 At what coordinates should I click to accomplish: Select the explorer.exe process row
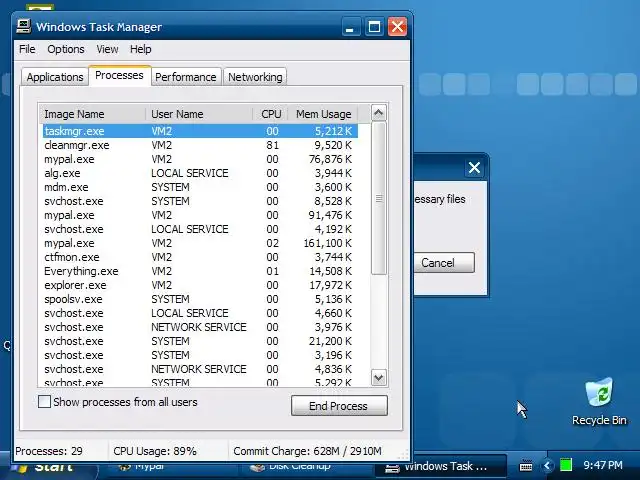200,285
